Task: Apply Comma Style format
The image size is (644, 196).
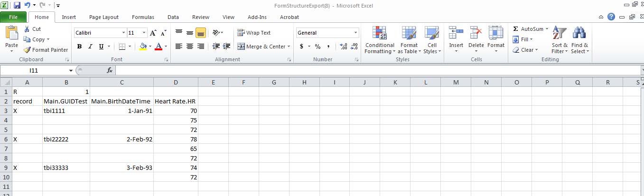Action: pos(328,47)
